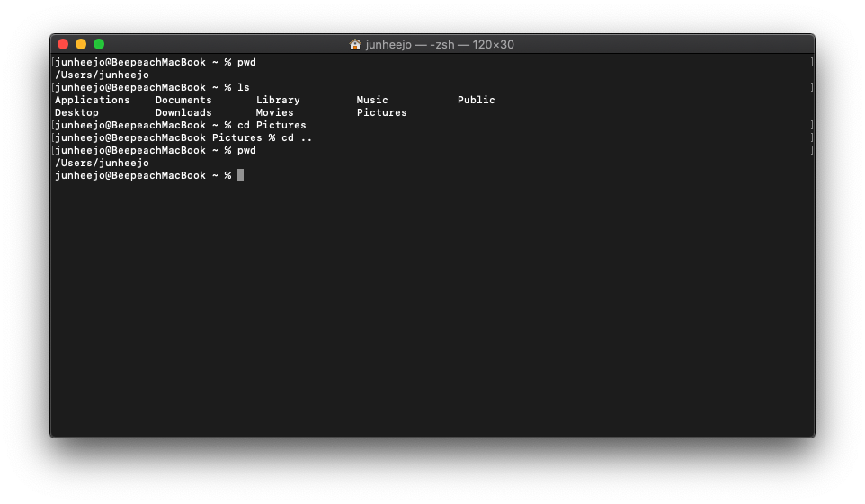Viewport: 865px width, 504px height.
Task: Click the 'Movies' directory name
Action: coord(274,112)
